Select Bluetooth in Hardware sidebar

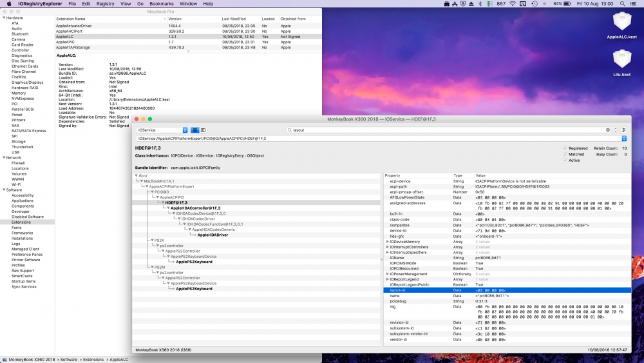coord(20,34)
